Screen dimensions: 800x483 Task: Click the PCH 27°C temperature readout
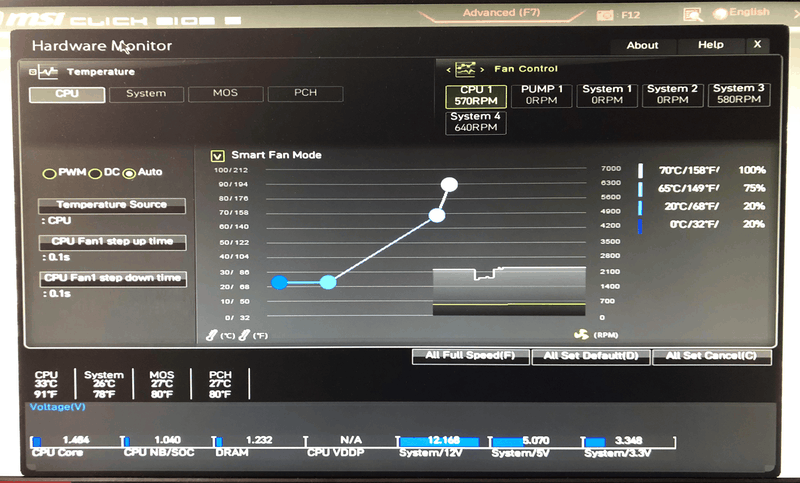tap(220, 385)
